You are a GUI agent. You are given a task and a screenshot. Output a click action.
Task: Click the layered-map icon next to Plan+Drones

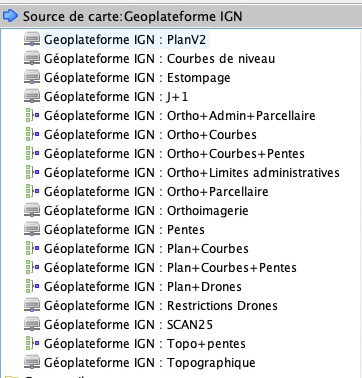tap(33, 287)
